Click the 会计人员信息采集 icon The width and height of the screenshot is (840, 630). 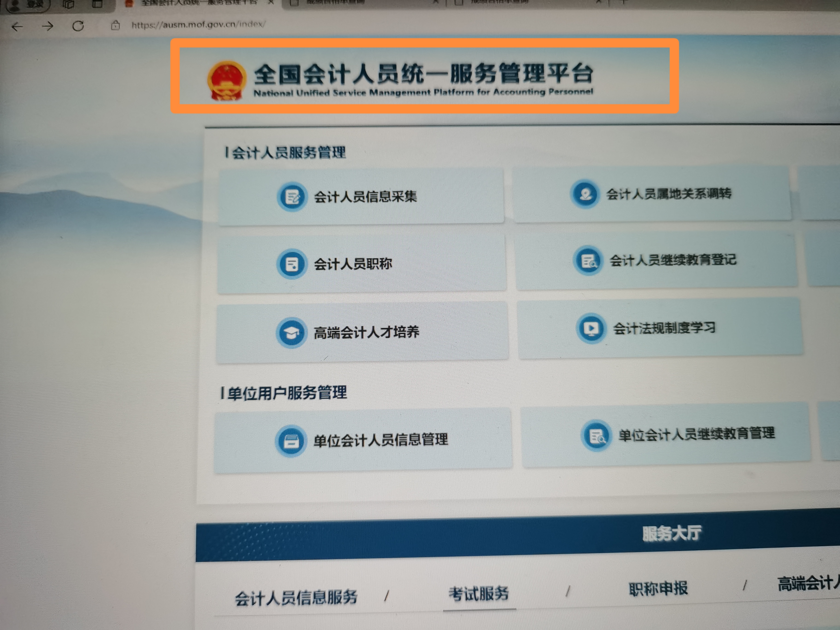[x=292, y=197]
